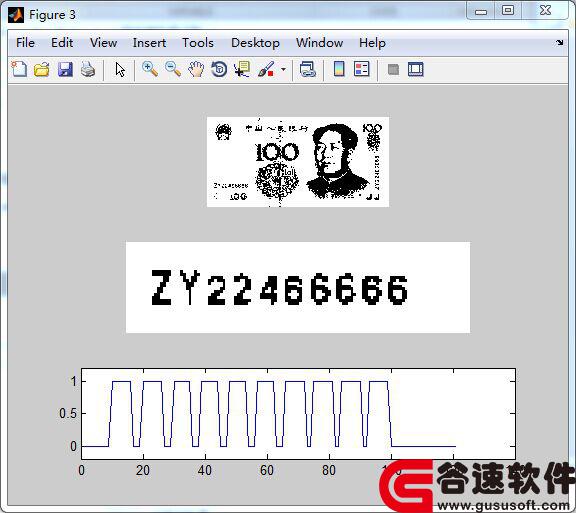Click the MATLAB logo in the title bar
The width and height of the screenshot is (576, 513).
tap(16, 15)
